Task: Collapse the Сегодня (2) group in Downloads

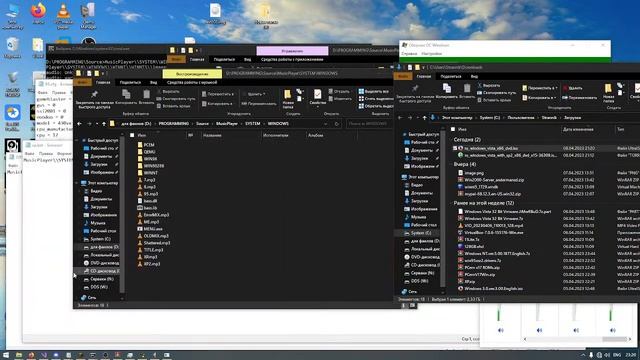Action: [x=451, y=140]
